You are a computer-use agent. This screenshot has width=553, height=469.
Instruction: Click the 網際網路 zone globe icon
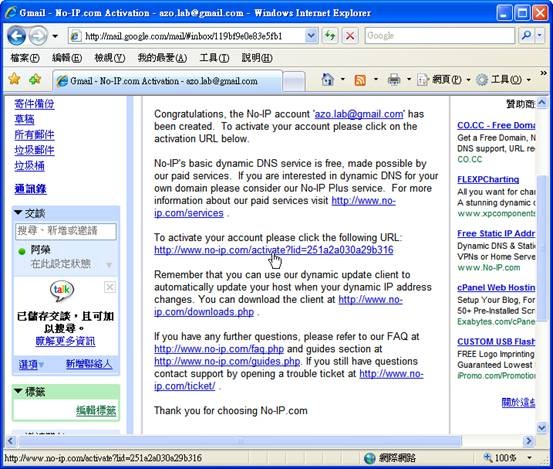tap(369, 458)
